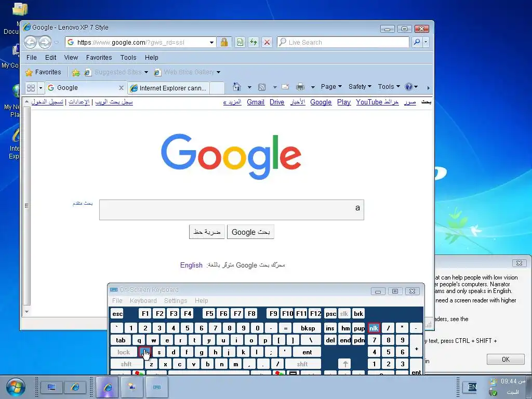This screenshot has height=399, width=532.
Task: Add to Favorites bar star-arrow icon
Action: click(76, 72)
